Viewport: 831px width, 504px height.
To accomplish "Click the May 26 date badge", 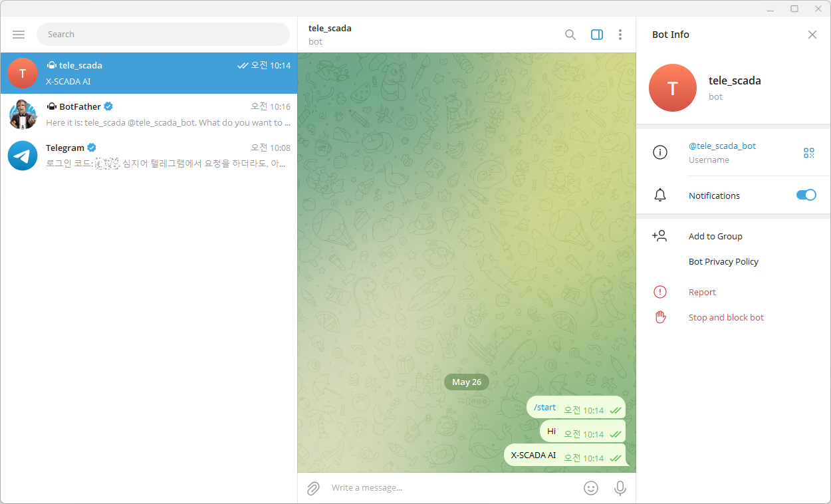I will [x=467, y=382].
